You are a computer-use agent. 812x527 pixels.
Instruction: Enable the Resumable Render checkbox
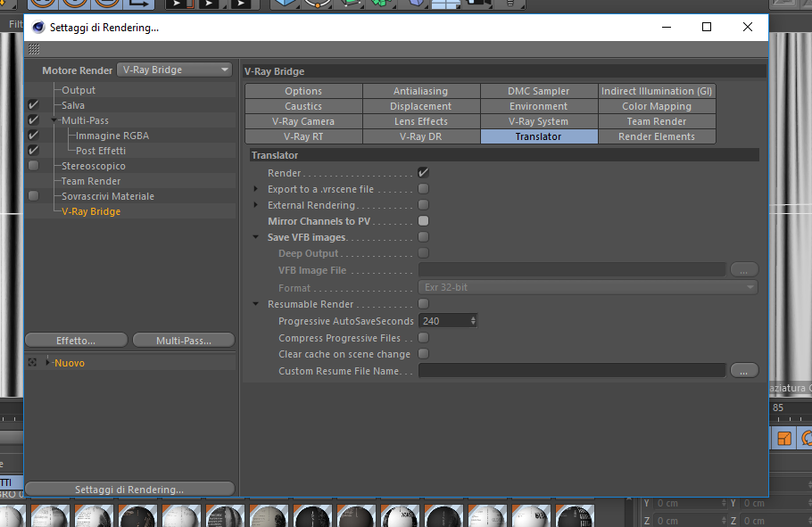423,303
